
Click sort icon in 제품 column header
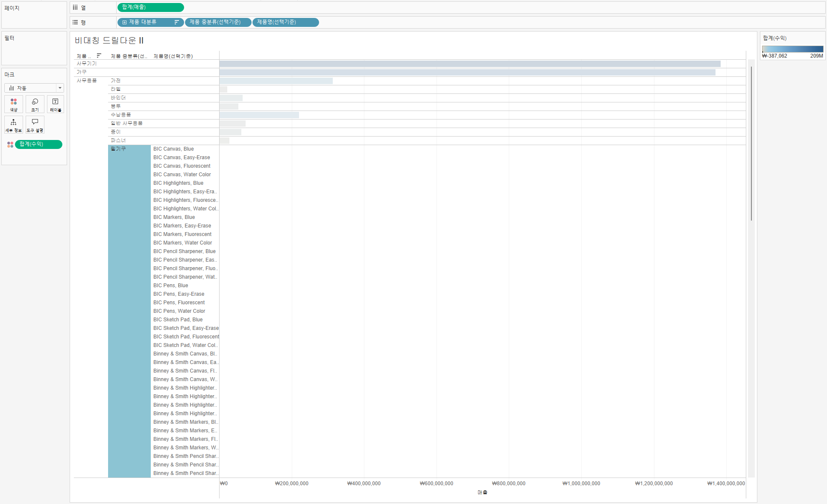(99, 55)
